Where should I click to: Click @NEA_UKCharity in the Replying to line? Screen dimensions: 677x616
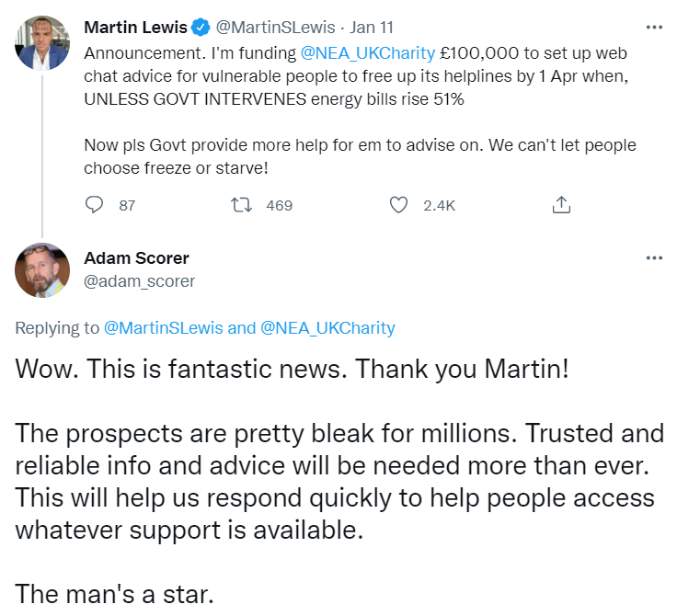[327, 327]
